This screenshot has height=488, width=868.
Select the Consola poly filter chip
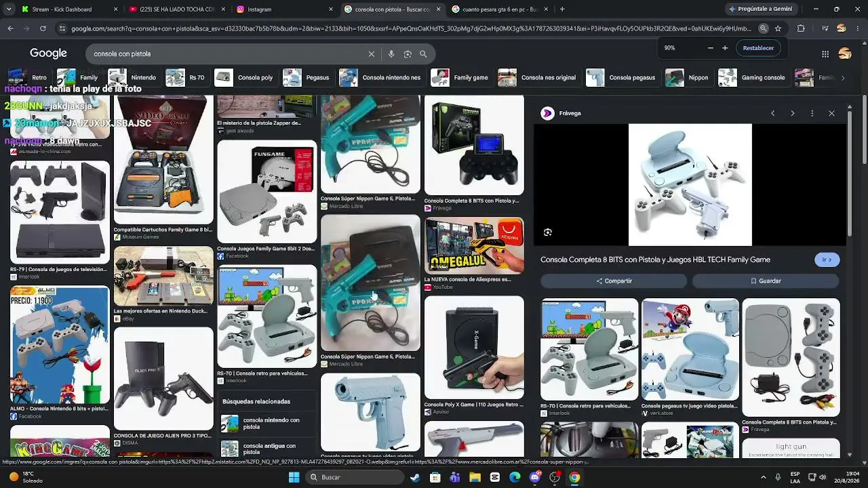[x=245, y=78]
